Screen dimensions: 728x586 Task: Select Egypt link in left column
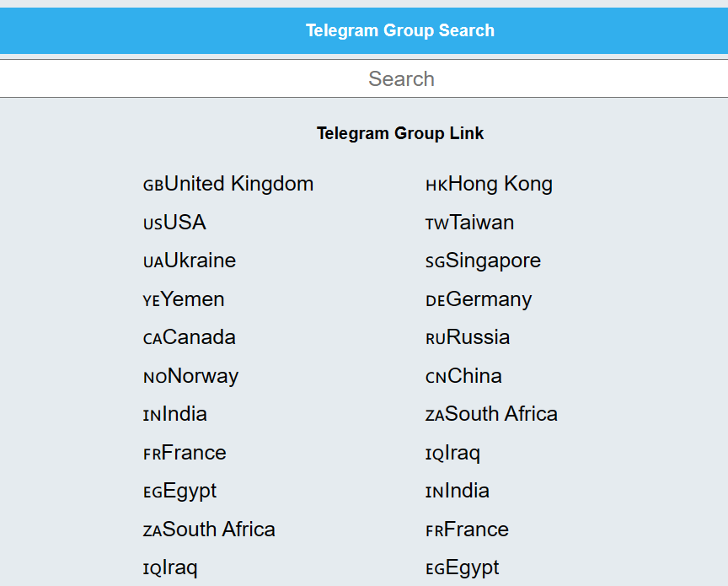(179, 492)
